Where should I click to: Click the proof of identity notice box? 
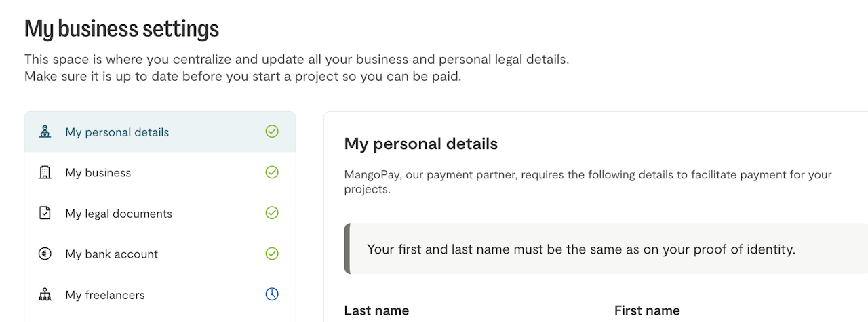click(x=580, y=249)
